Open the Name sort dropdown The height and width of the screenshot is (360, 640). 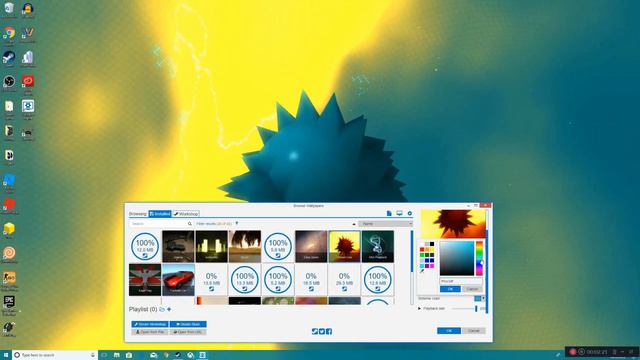click(x=385, y=224)
